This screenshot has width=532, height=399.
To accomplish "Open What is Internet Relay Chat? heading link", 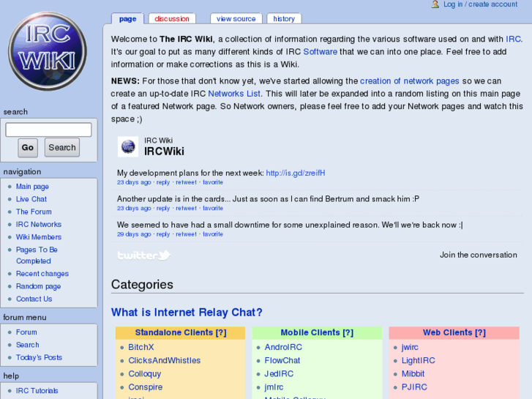I will tap(187, 312).
